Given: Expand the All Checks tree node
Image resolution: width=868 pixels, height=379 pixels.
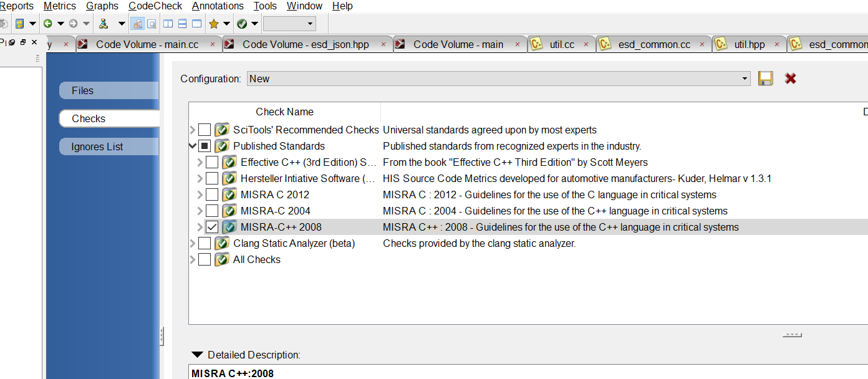Looking at the screenshot, I should tap(192, 259).
